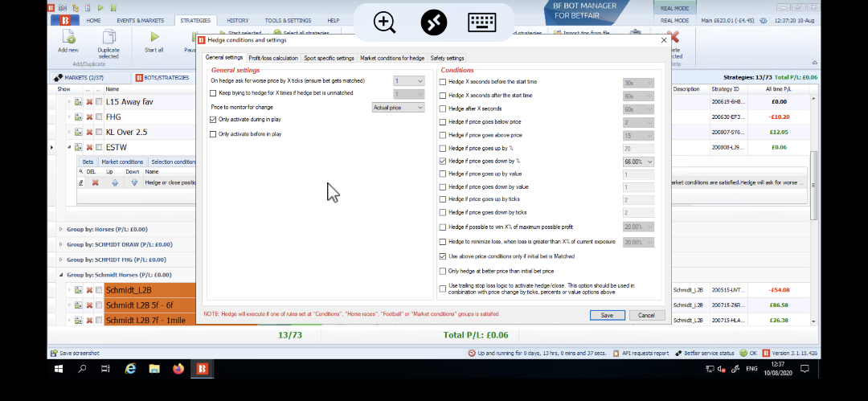Check Hedge if price goes up by ticks
Screen dimensions: 868x401
point(442,198)
